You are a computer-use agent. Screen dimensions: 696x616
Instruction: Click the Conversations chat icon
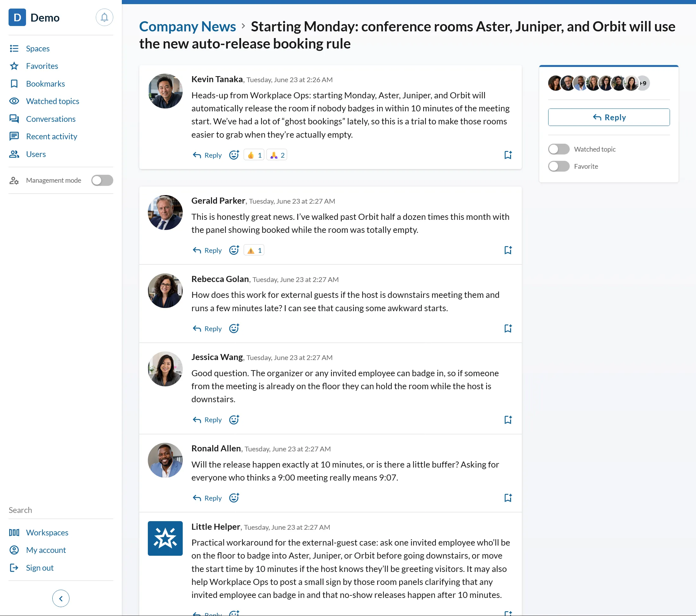pos(14,119)
